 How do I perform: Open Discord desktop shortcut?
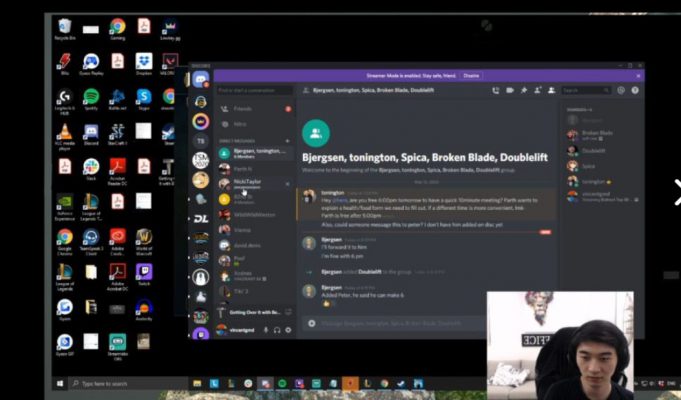(91, 134)
